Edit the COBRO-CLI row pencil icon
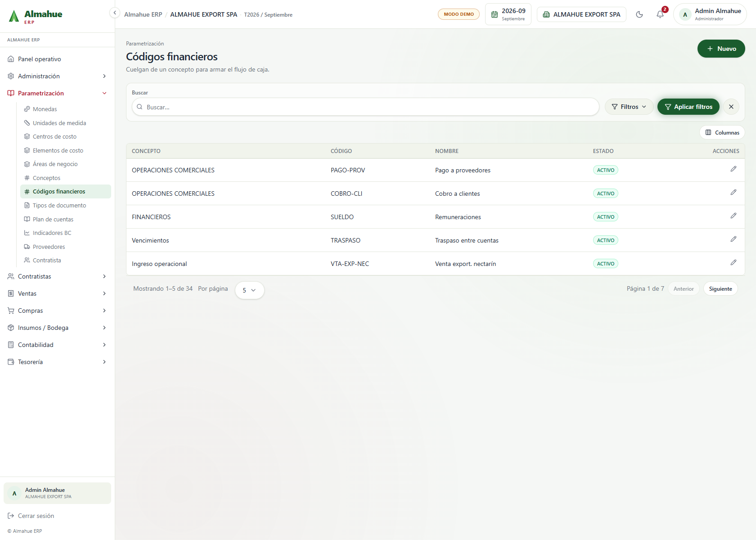This screenshot has height=540, width=756. pyautogui.click(x=733, y=193)
